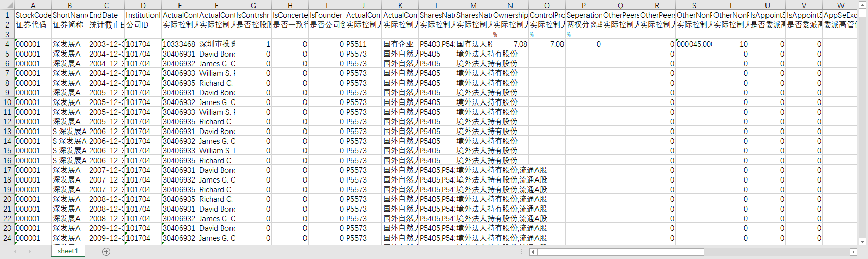Screen dimensions: 868x259
Task: Add a new sheet with the plus button
Action: [106, 252]
